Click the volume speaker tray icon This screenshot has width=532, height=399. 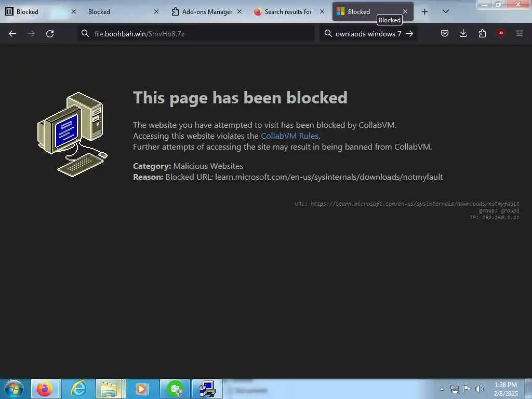(x=479, y=389)
